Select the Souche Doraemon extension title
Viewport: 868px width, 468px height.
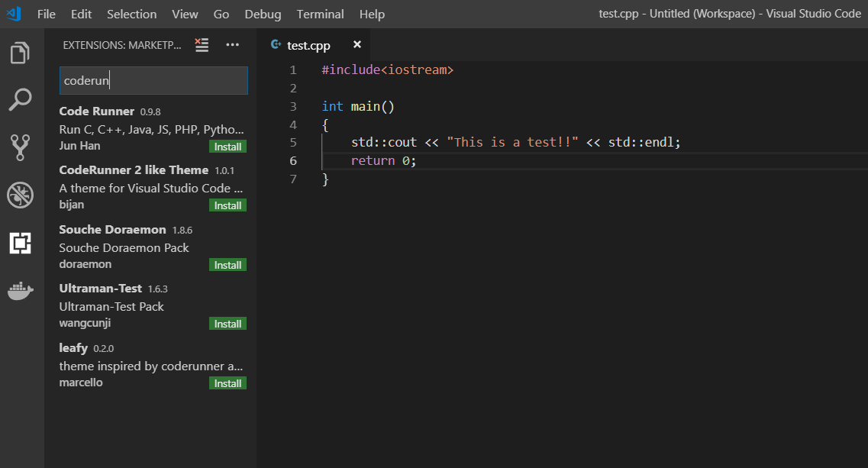tap(112, 229)
